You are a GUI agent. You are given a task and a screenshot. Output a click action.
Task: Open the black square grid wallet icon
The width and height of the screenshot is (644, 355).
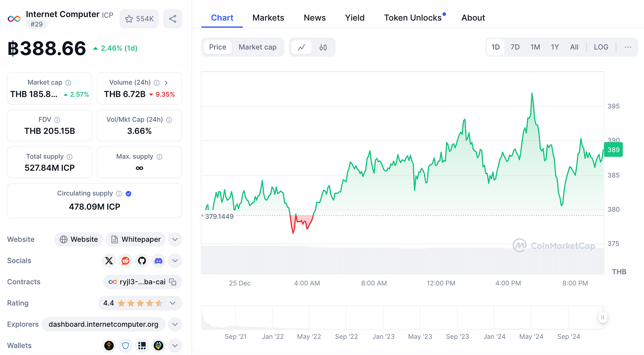coord(142,345)
